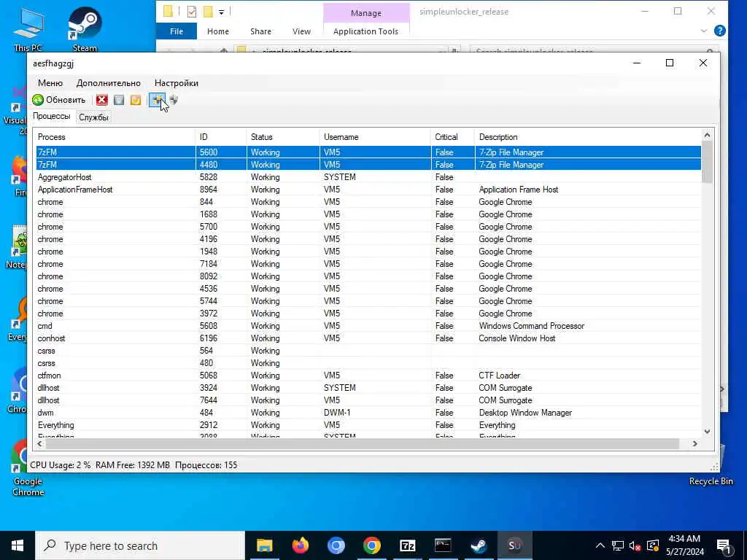Viewport: 747px width, 560px height.
Task: Open the Home ribbon tab in Explorer
Action: 217,31
